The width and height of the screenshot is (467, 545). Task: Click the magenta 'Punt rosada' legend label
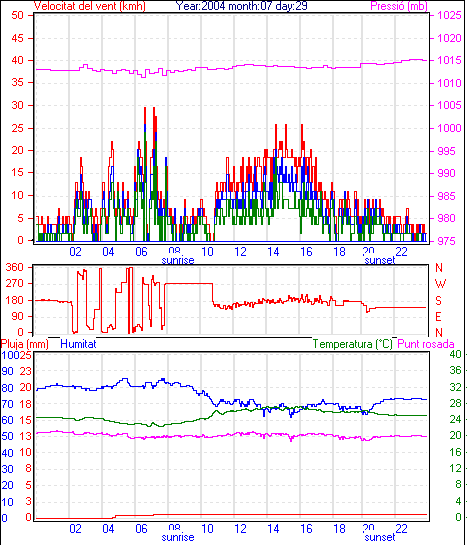click(426, 344)
